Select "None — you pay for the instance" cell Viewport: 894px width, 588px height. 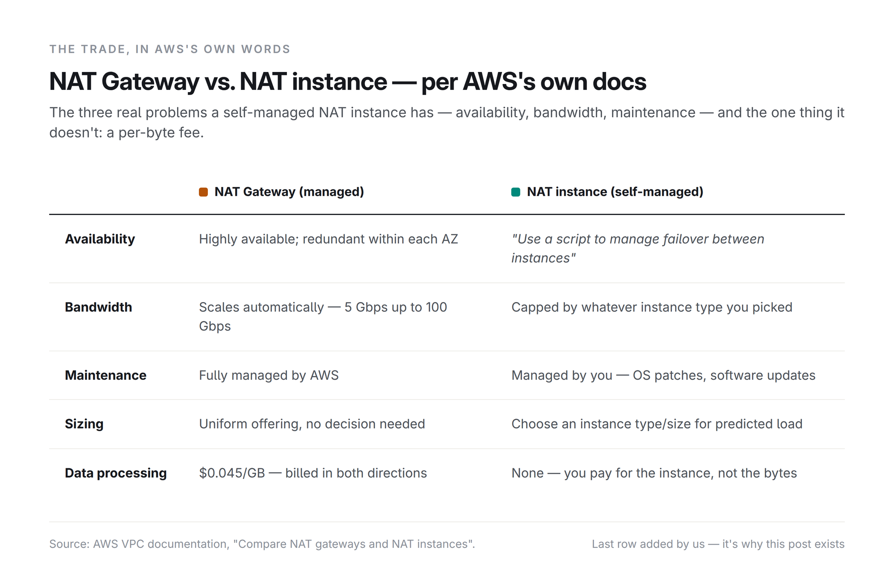point(654,473)
